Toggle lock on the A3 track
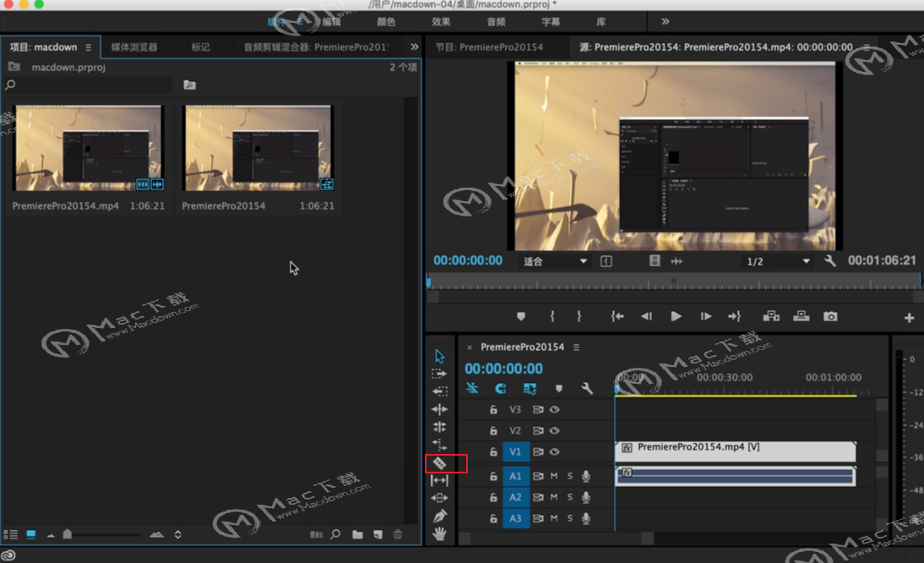Viewport: 924px width, 563px height. coord(493,518)
